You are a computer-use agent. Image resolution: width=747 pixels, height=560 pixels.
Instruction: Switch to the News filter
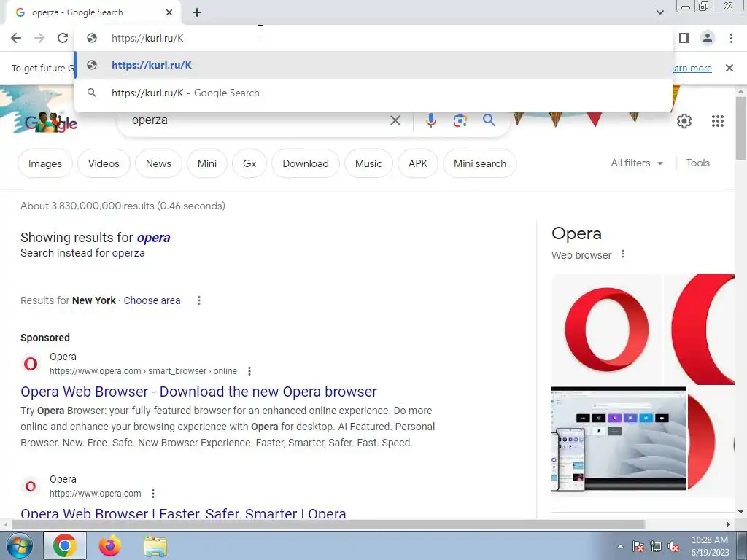(158, 163)
